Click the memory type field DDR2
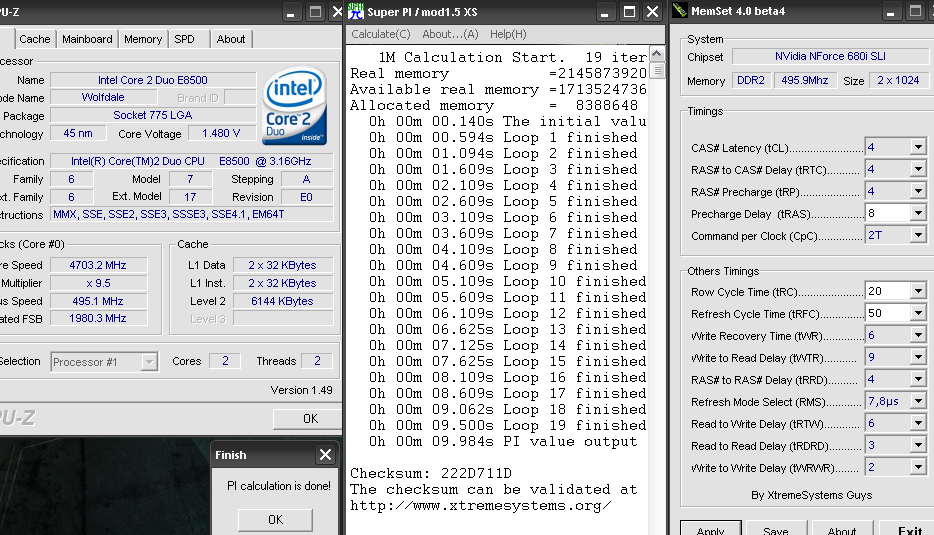 tap(751, 80)
